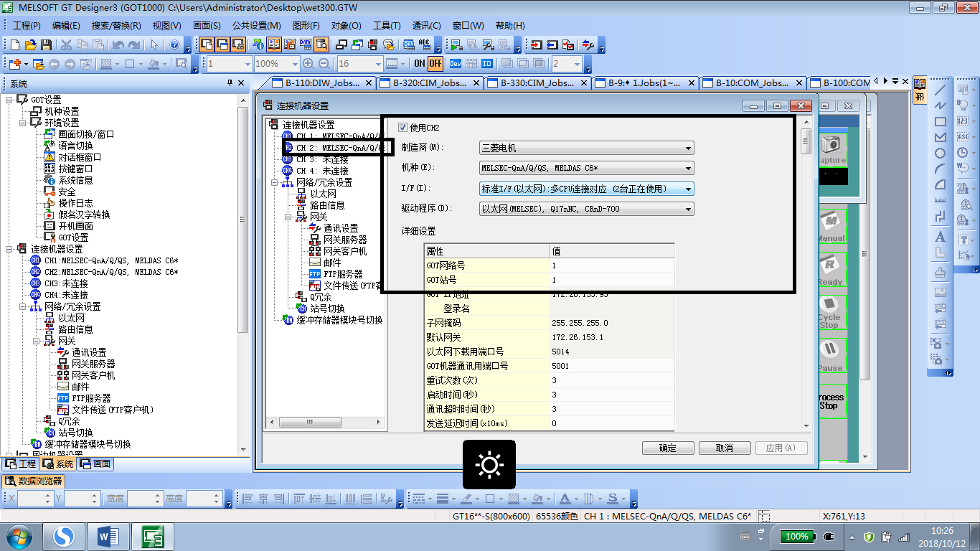Toggle the OFF state display button
Screen dimensions: 980x551
point(435,64)
